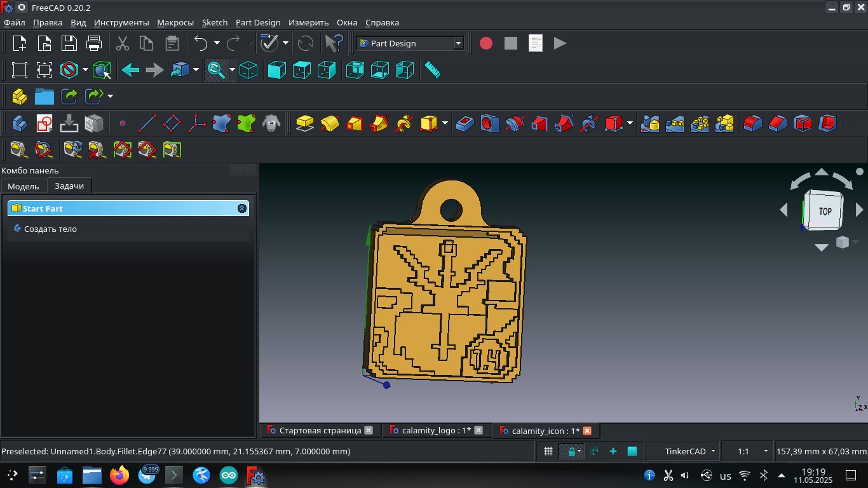Collapse the Start Part section
The height and width of the screenshot is (488, 868).
(x=241, y=208)
